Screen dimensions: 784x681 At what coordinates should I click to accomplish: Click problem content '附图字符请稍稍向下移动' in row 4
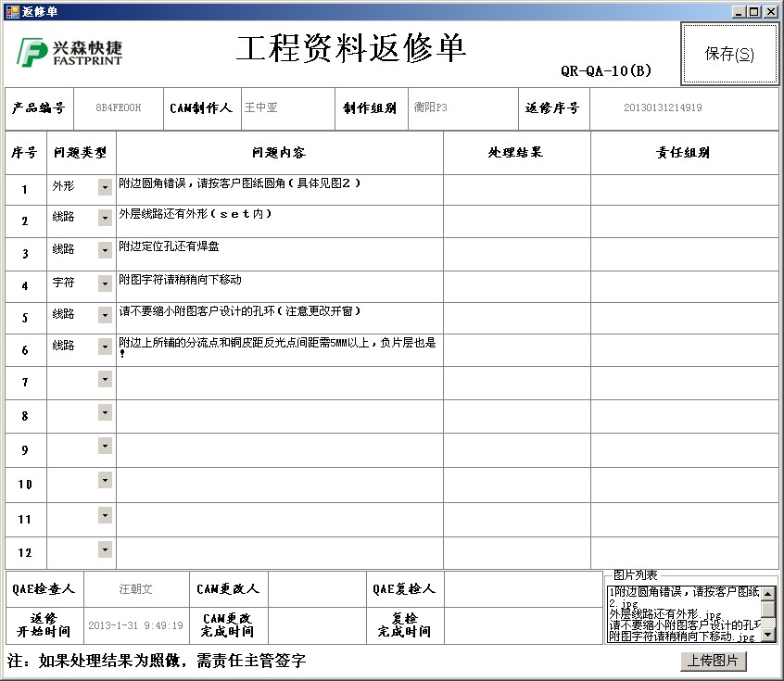click(280, 286)
